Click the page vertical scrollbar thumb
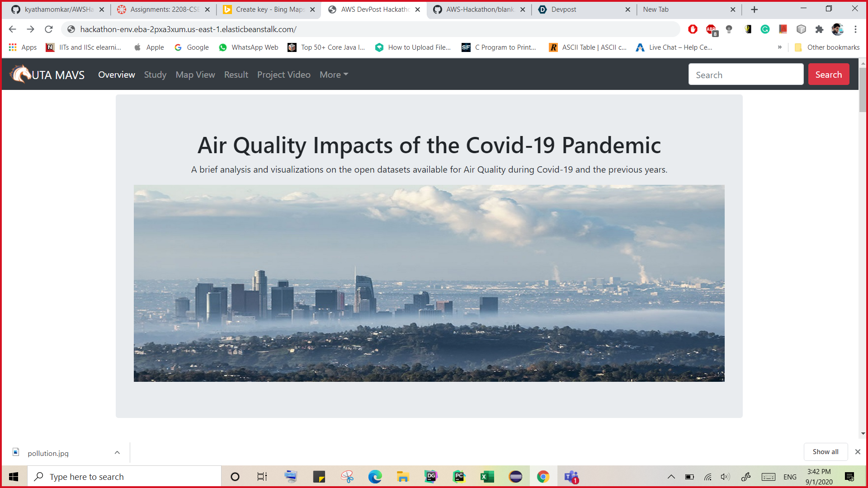The width and height of the screenshot is (868, 488). point(863,90)
